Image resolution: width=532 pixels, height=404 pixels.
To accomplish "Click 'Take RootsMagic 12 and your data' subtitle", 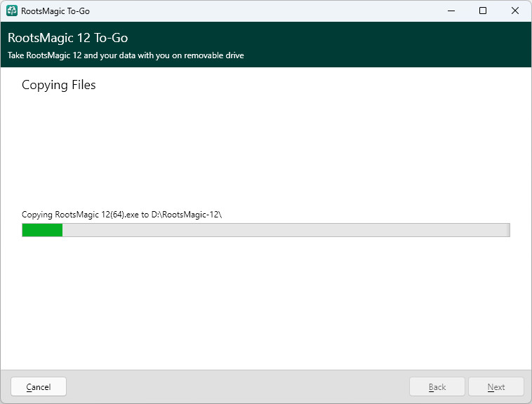I will click(126, 55).
